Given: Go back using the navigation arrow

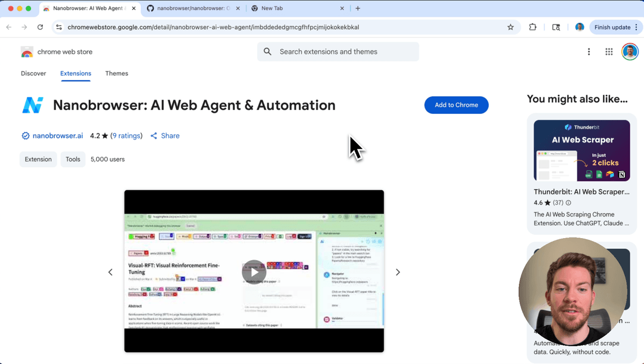Looking at the screenshot, I should coord(8,27).
